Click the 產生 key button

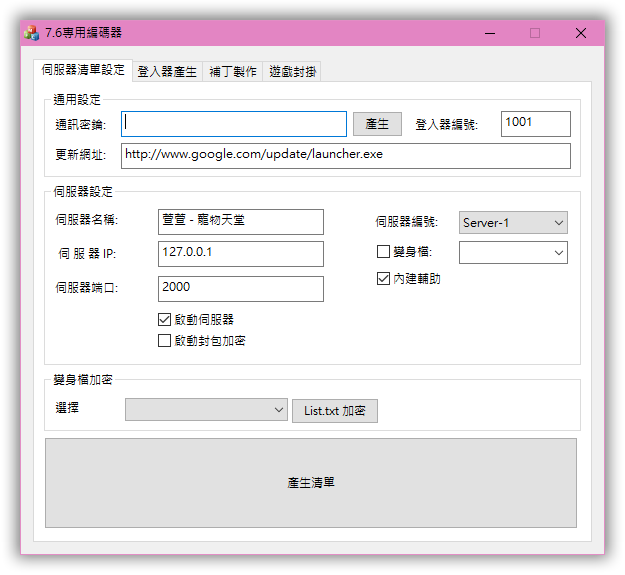coord(377,124)
